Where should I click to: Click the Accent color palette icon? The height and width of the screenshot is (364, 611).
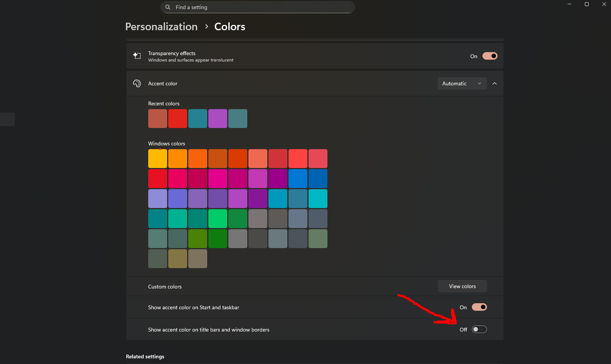pos(137,83)
